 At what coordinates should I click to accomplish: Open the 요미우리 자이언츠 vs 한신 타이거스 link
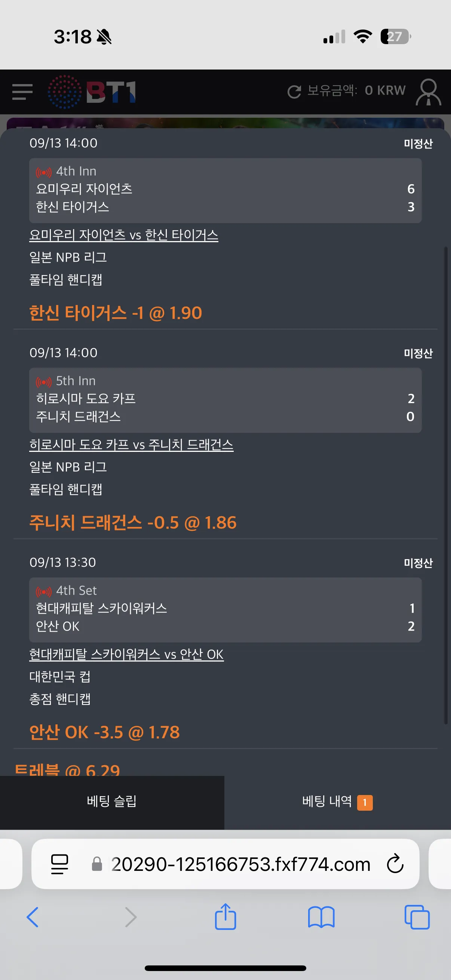[x=124, y=235]
